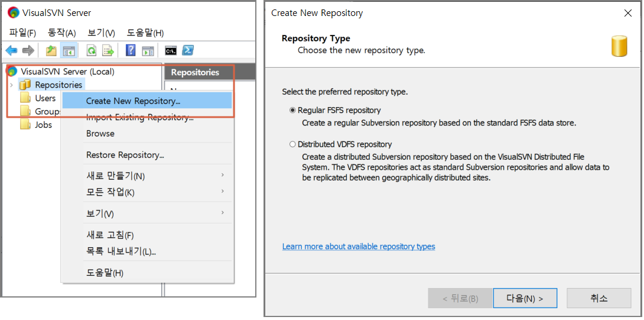Click the 취소 cancel button
Screen dimensions: 644x320
click(599, 299)
